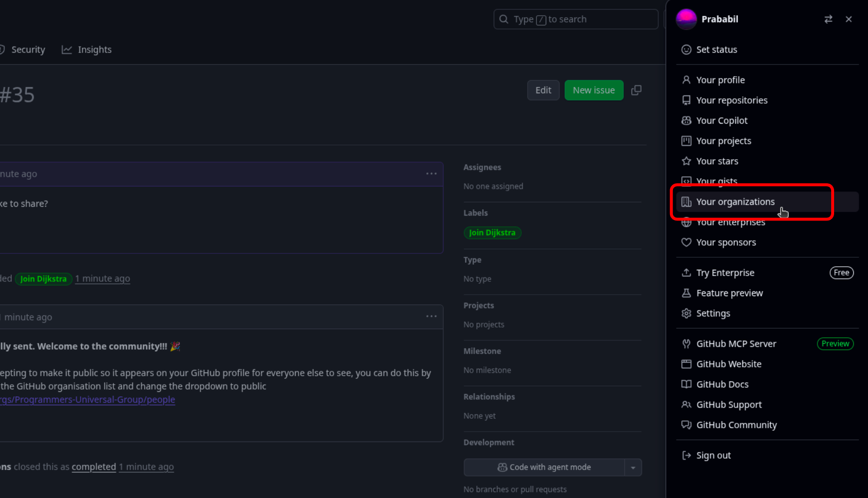Click the Set status smiley icon

pos(686,49)
